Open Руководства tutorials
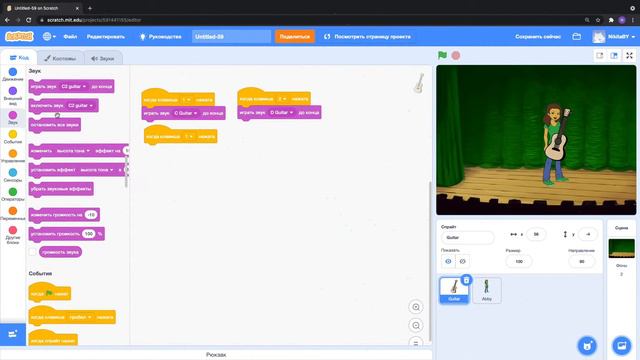The height and width of the screenshot is (360, 640). click(x=160, y=36)
